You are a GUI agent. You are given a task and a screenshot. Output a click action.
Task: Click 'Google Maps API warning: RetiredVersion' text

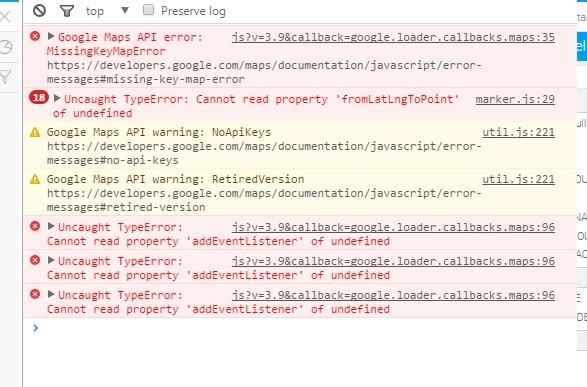click(x=175, y=179)
